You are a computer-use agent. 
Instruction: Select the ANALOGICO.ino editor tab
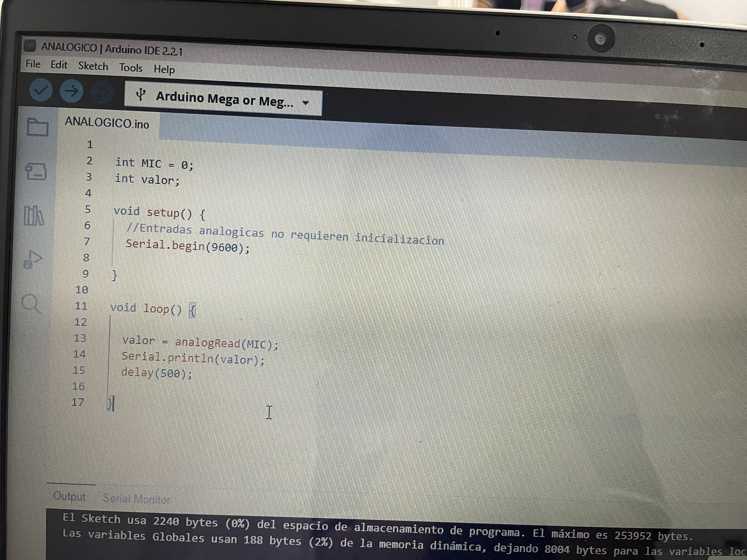(107, 123)
